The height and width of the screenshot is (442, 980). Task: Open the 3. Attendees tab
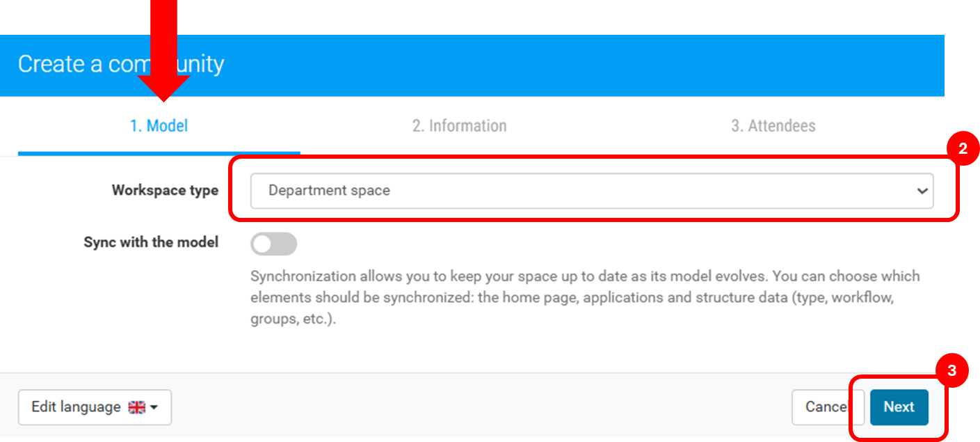(773, 126)
